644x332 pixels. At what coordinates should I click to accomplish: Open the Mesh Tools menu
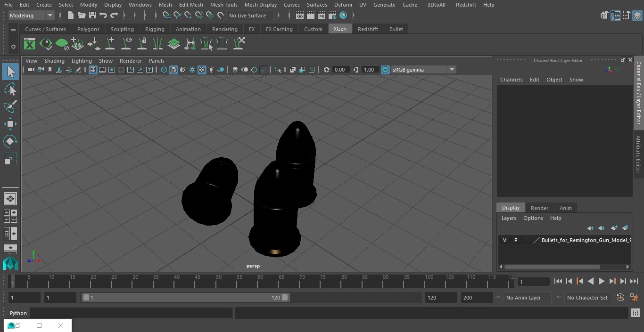[x=223, y=5]
